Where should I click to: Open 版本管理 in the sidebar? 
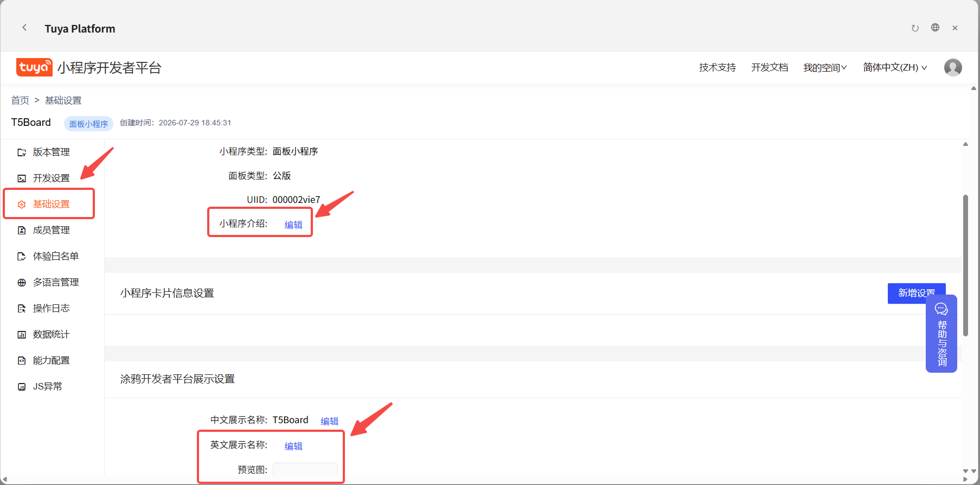pyautogui.click(x=51, y=152)
